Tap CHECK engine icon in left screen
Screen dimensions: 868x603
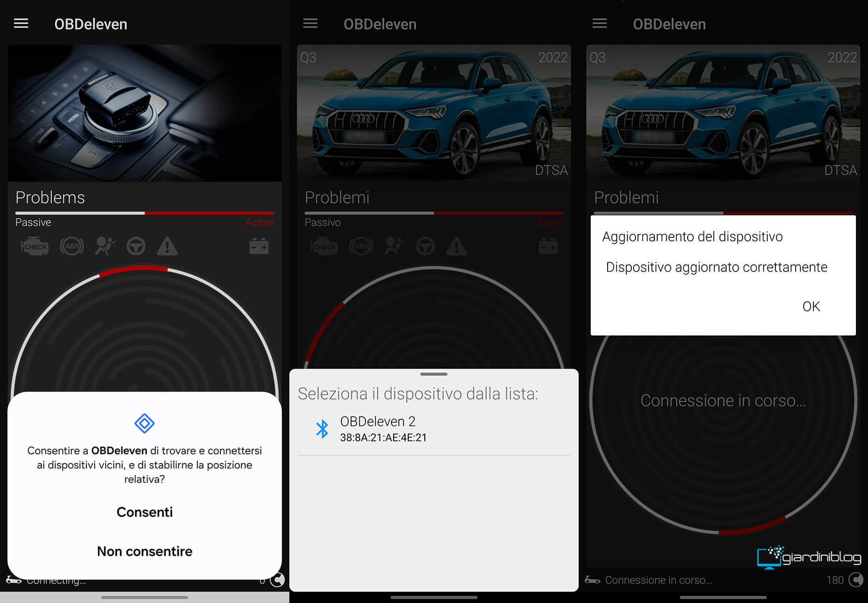click(34, 247)
